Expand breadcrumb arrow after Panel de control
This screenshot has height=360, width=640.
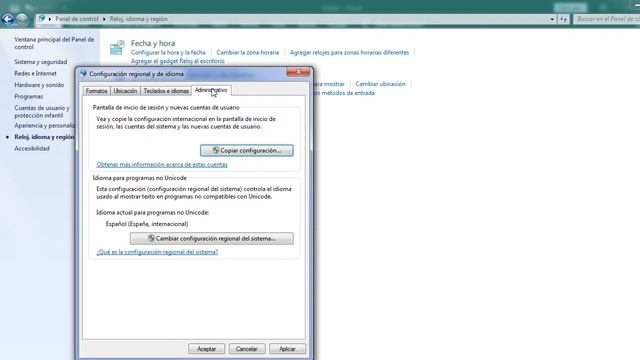click(104, 19)
